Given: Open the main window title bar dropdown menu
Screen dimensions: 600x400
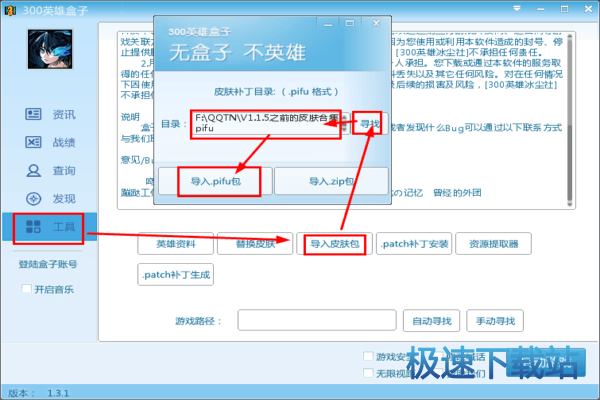Looking at the screenshot, I should click(517, 8).
